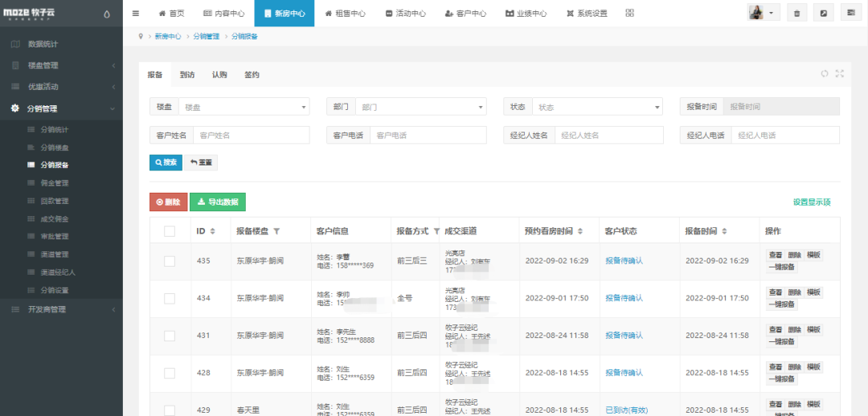Click the water drop icon near logo
Image resolution: width=868 pixels, height=416 pixels.
108,14
